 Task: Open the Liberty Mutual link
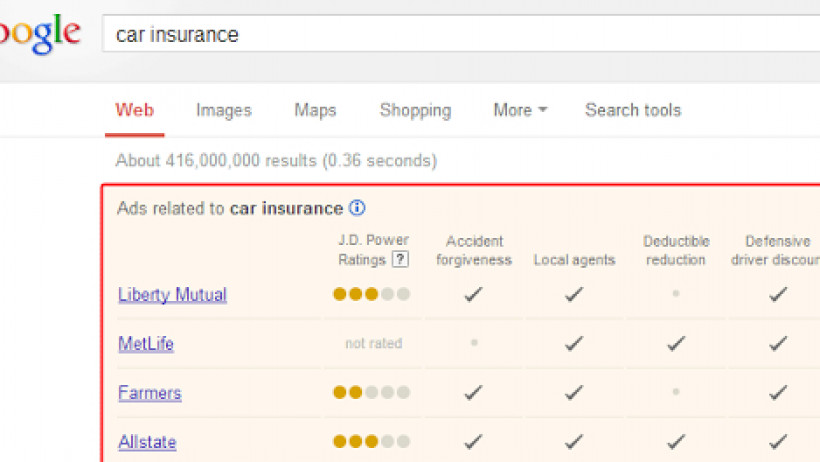(x=172, y=295)
